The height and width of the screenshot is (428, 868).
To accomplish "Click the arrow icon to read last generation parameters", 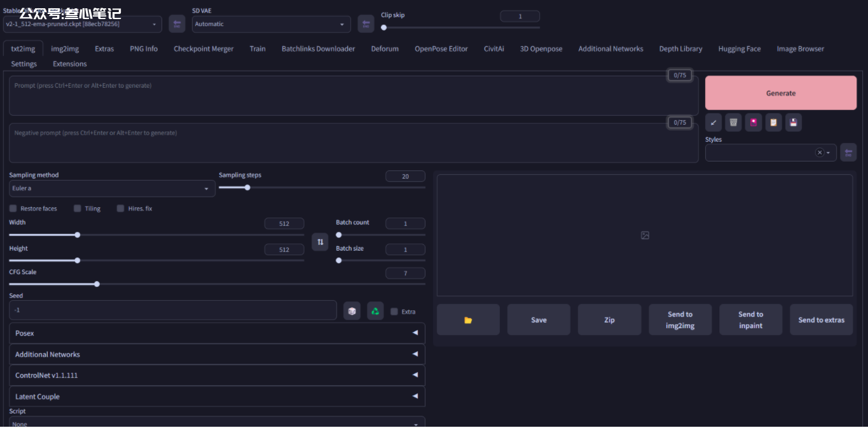I will [713, 123].
